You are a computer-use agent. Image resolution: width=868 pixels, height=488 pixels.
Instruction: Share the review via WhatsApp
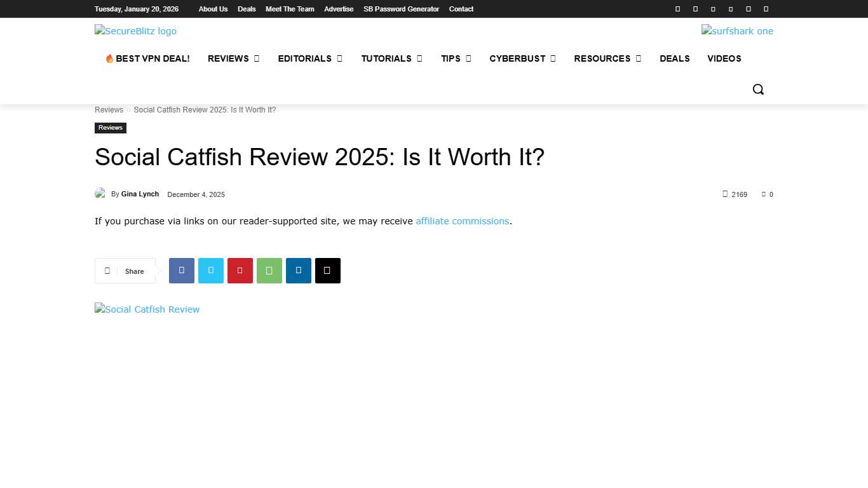[x=269, y=271]
